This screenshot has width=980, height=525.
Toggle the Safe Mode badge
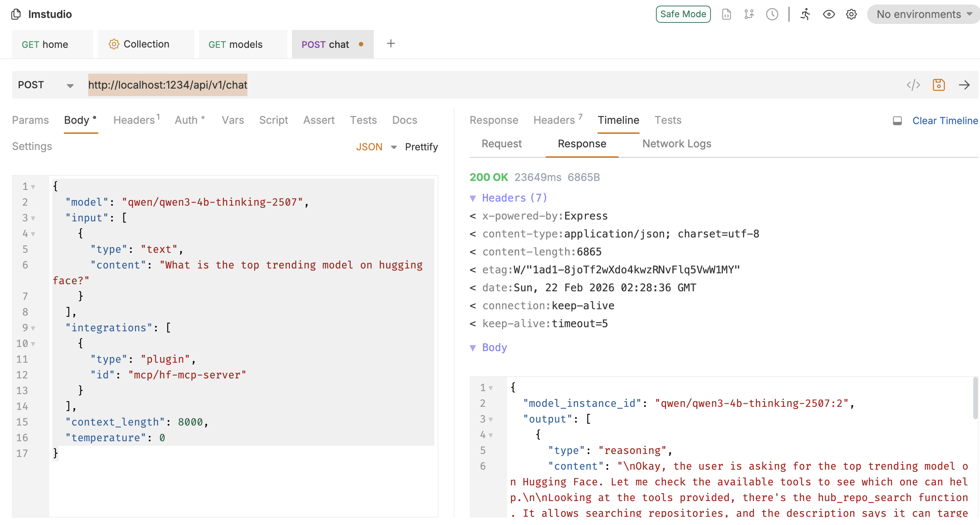point(683,15)
